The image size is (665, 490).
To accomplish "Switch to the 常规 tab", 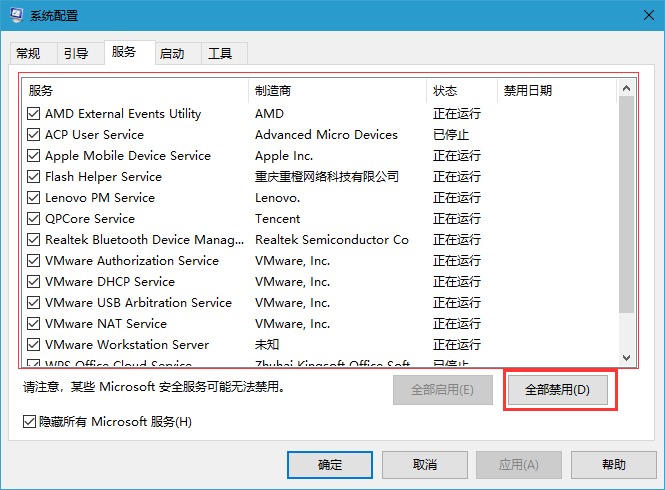I will point(28,54).
